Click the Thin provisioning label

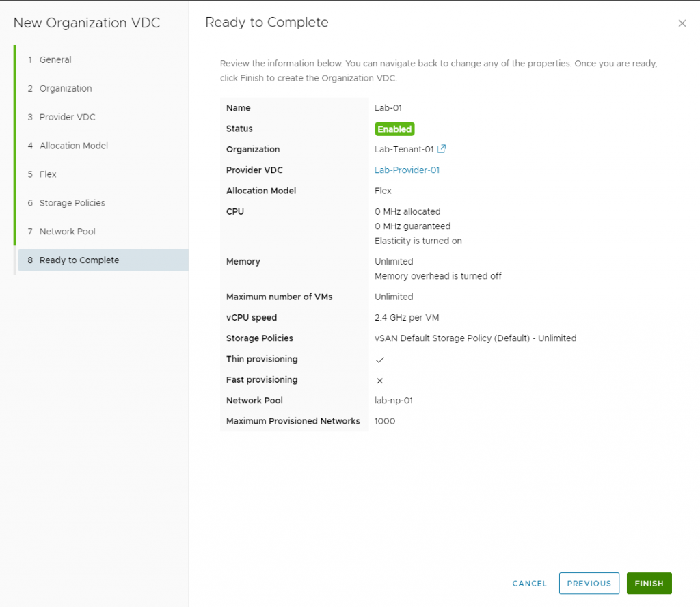tap(262, 360)
